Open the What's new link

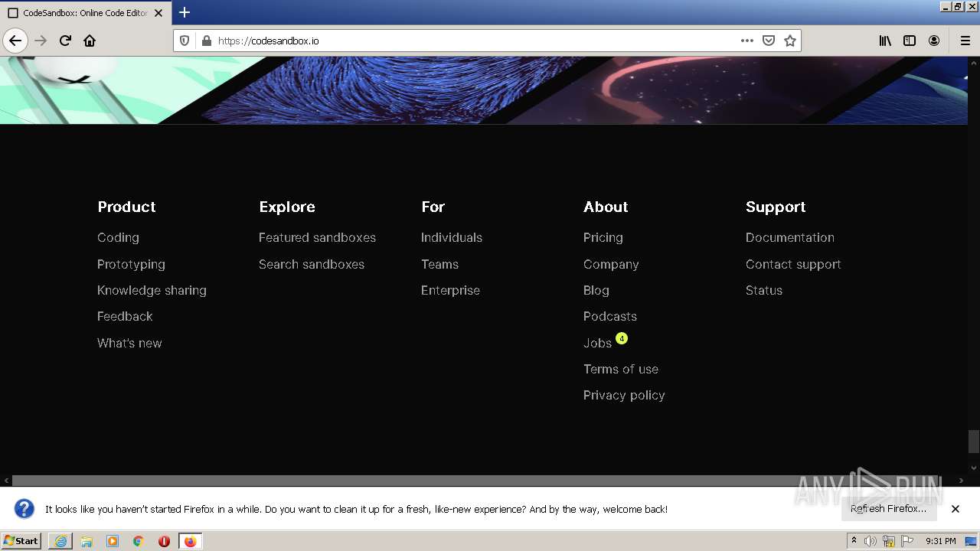[x=129, y=343]
